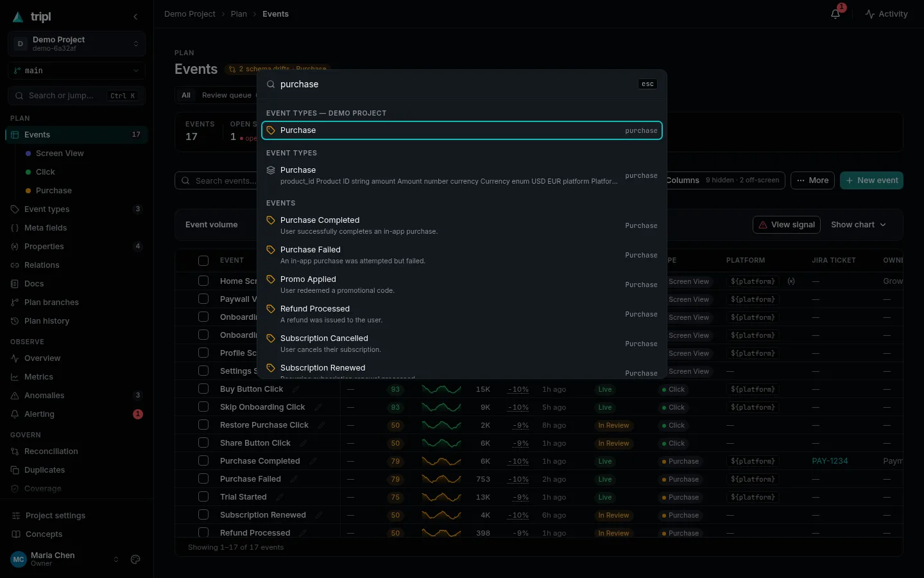Check the Subscription Renewed table row
The width and height of the screenshot is (924, 578).
[x=203, y=515]
